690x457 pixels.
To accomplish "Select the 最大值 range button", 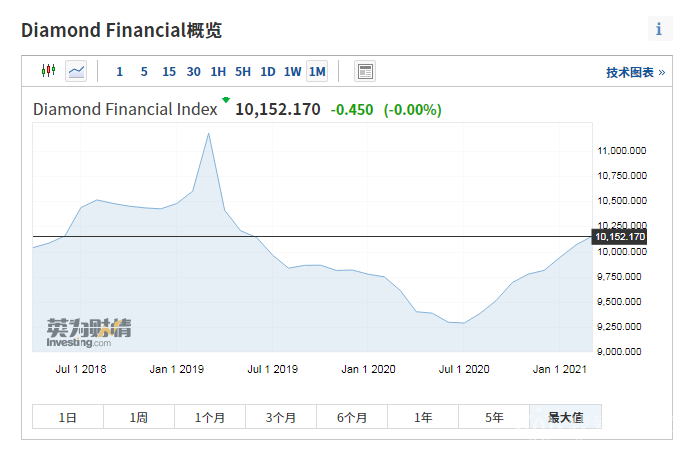I will [566, 417].
